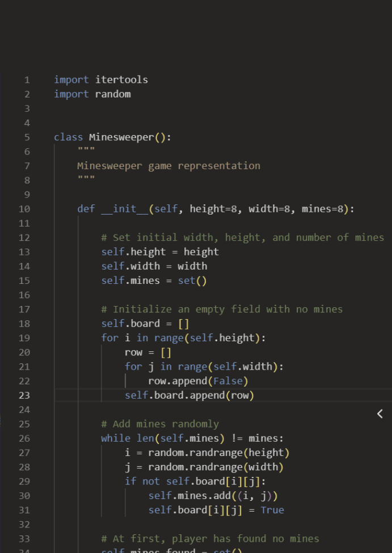Click 'for j in range(self.width):' line
The width and height of the screenshot is (392, 553).
tap(204, 367)
